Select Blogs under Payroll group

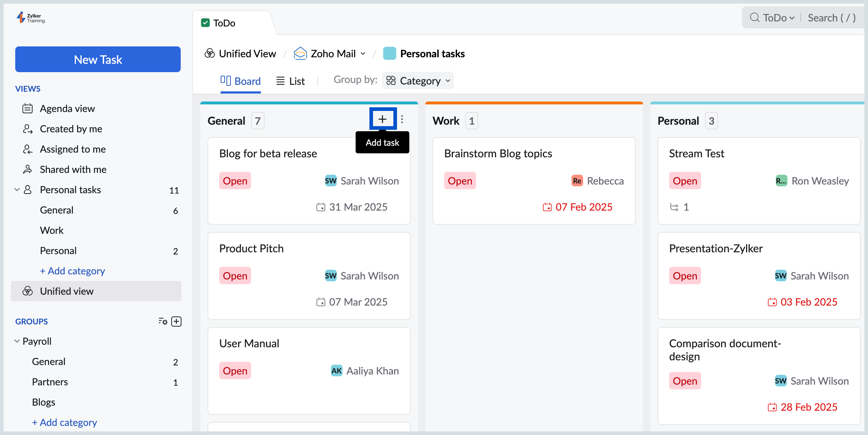click(44, 402)
